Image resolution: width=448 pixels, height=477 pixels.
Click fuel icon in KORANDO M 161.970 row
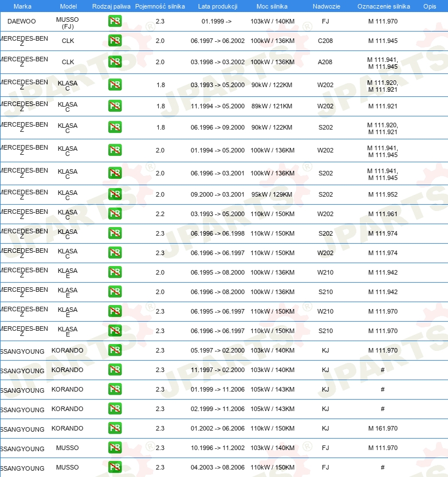(x=115, y=428)
